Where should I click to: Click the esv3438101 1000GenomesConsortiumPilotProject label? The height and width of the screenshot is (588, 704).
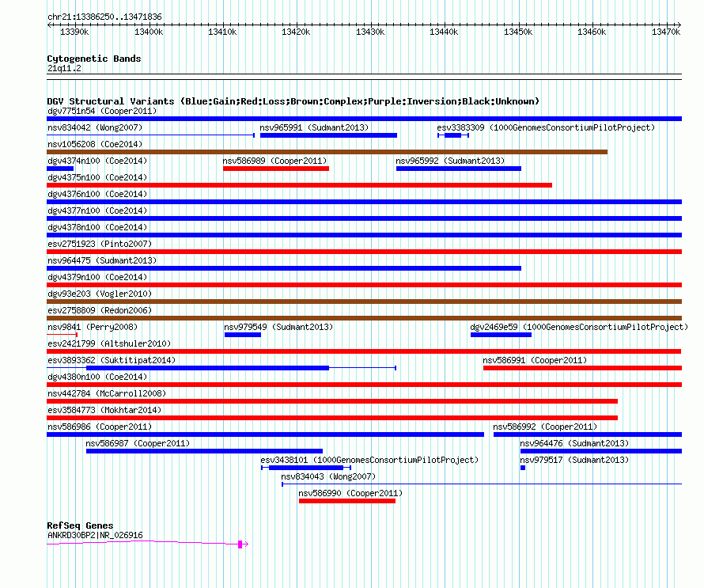[369, 460]
